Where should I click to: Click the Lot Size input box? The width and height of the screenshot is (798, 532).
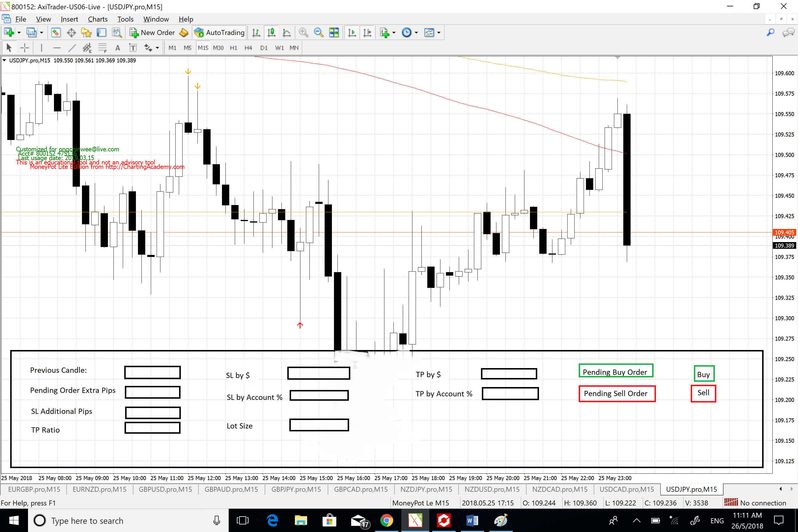click(319, 426)
